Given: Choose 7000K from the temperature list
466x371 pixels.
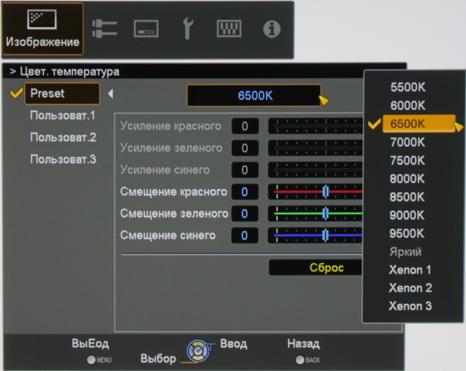Looking at the screenshot, I should pyautogui.click(x=408, y=142).
